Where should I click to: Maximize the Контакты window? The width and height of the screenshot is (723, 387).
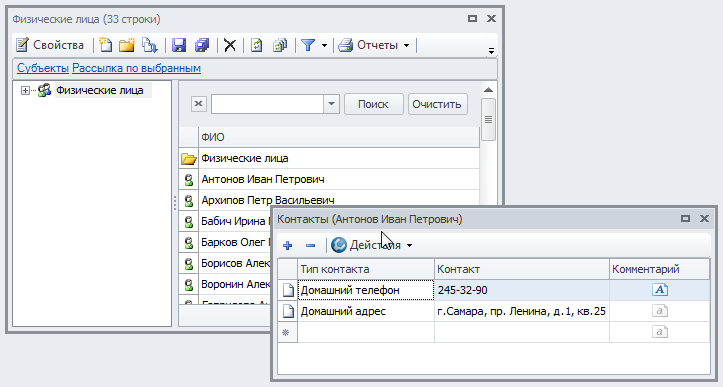point(686,219)
